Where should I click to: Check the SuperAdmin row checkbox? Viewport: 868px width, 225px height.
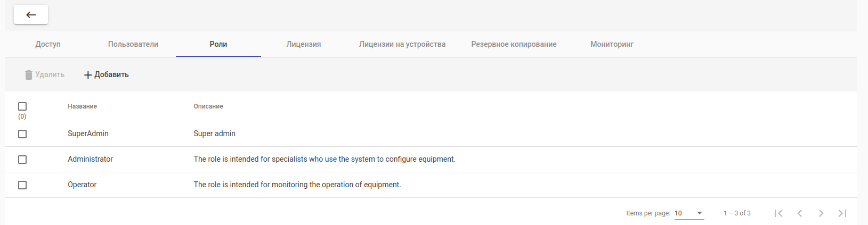(22, 134)
